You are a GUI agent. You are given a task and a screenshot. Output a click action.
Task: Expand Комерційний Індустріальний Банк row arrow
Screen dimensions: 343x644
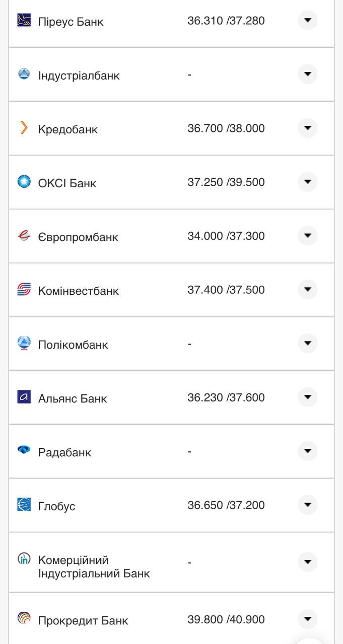tap(308, 562)
